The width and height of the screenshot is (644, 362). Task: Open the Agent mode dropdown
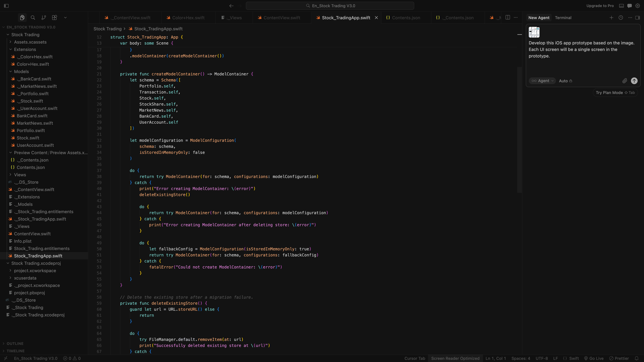click(542, 81)
